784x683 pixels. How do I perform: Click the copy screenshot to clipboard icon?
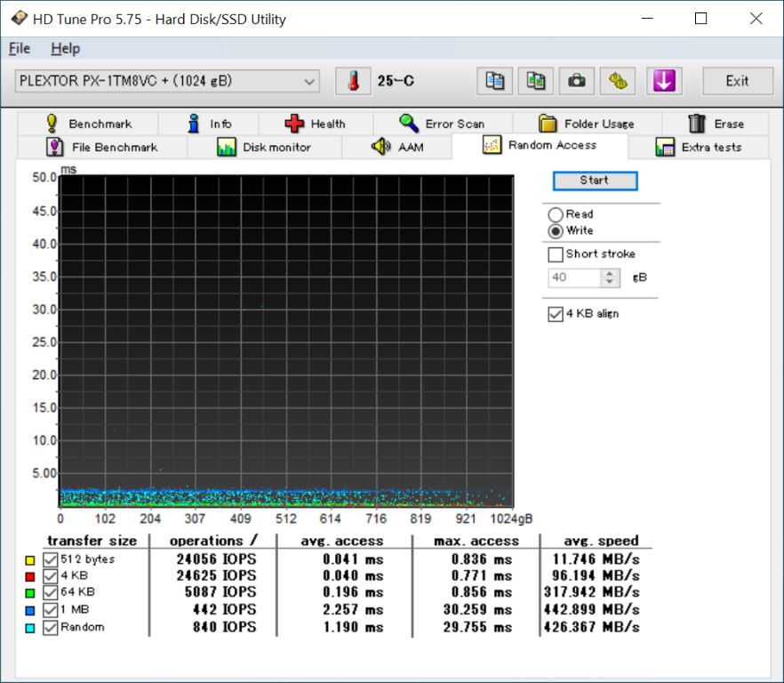[x=535, y=81]
